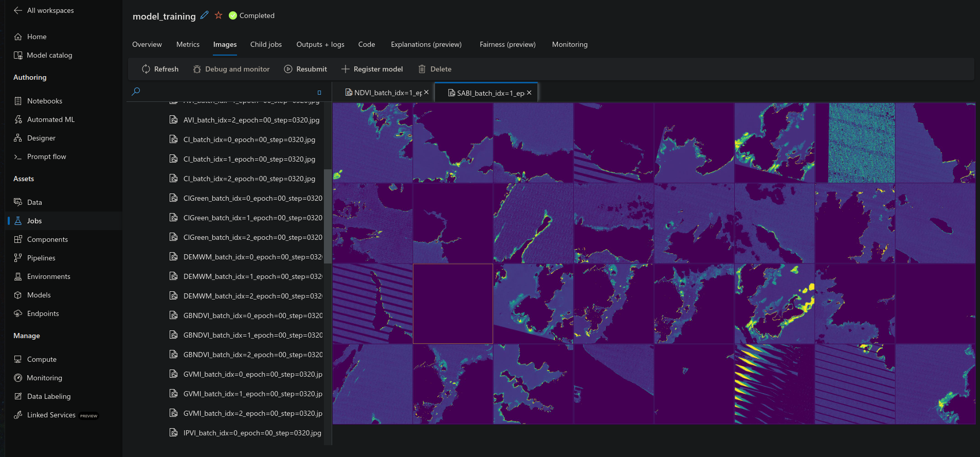980x457 pixels.
Task: Select DEMWM_batch_idx=2 file in list
Action: (x=246, y=296)
